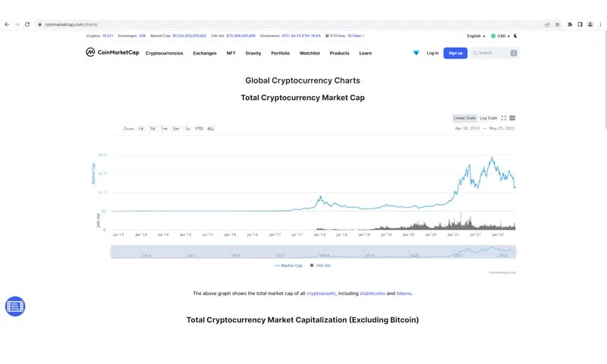Open the English language dropdown
Image resolution: width=607 pixels, height=364 pixels.
click(x=476, y=36)
